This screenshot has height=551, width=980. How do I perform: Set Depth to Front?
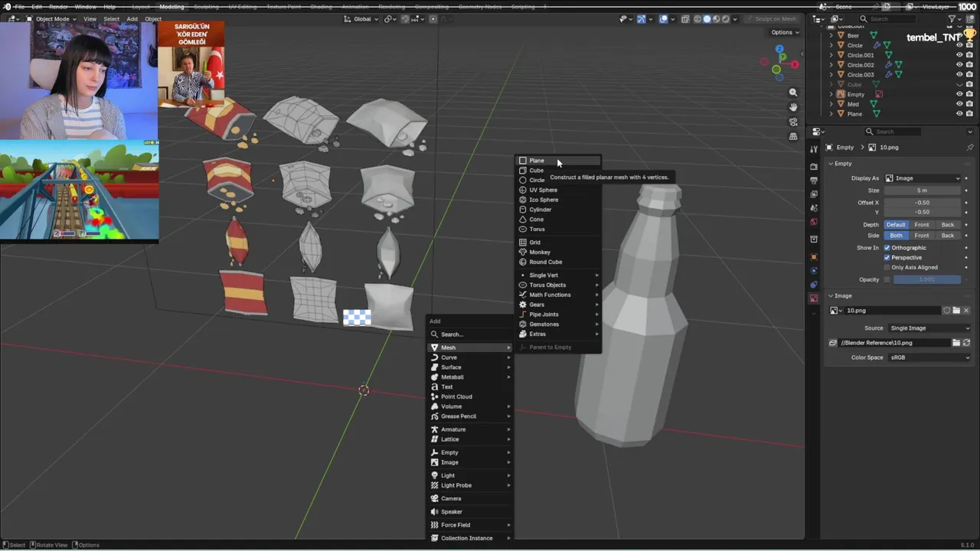tap(922, 225)
